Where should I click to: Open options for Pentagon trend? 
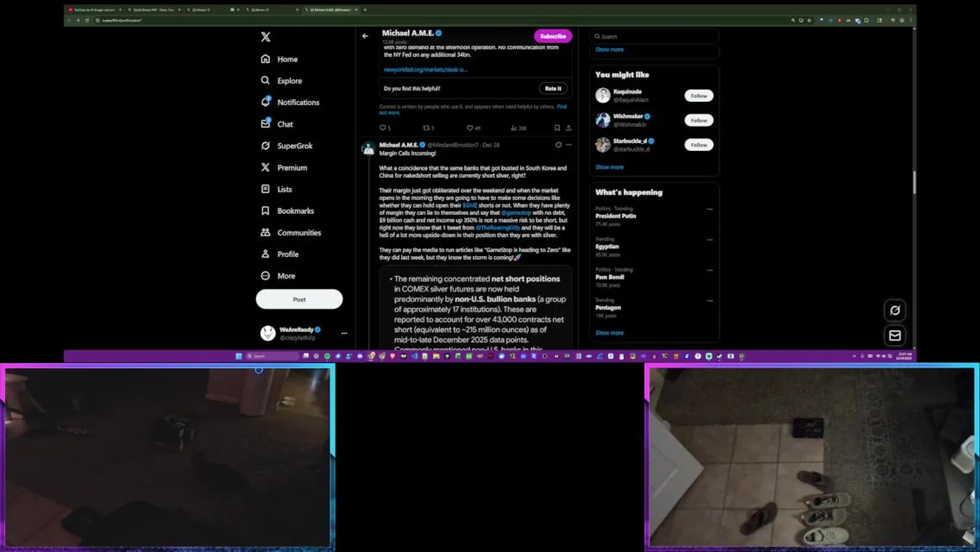click(709, 301)
